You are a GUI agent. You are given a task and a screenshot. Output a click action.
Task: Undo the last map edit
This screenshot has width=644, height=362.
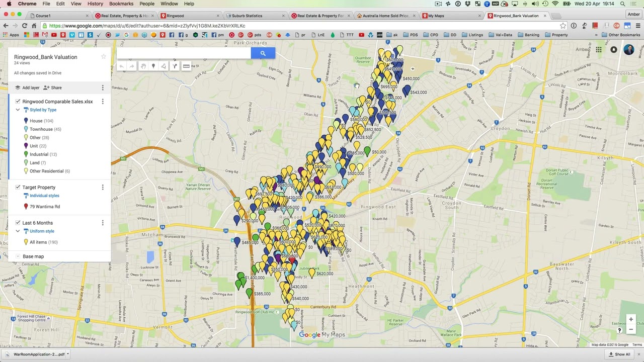pyautogui.click(x=121, y=66)
